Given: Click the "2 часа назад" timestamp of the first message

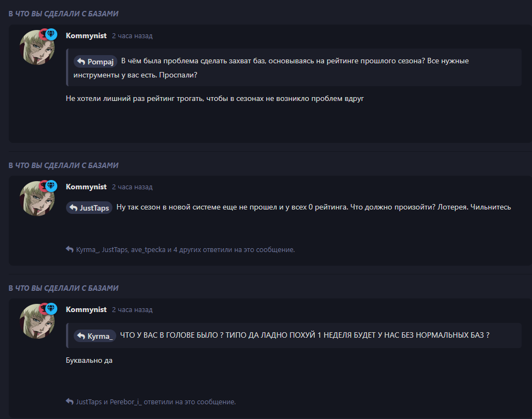Looking at the screenshot, I should click(132, 36).
